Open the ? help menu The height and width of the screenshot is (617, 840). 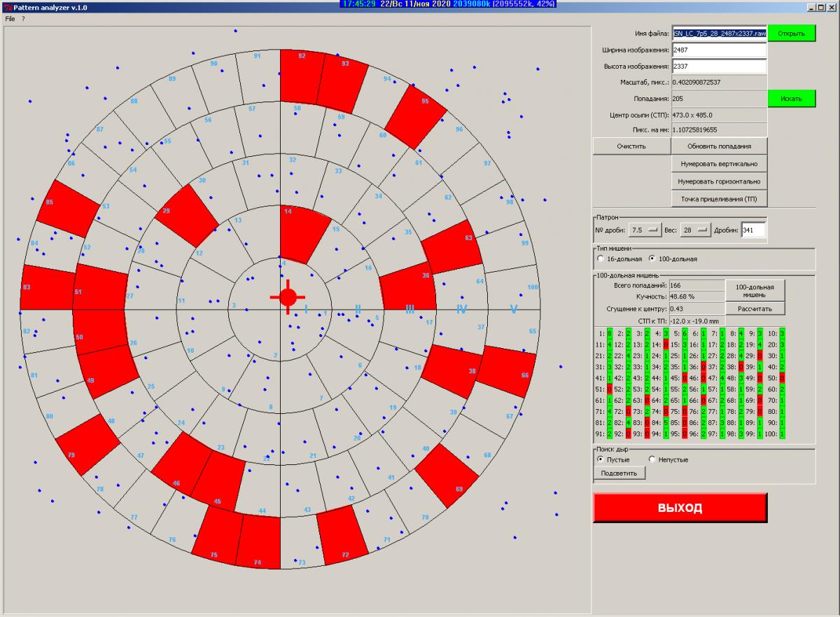pos(23,19)
